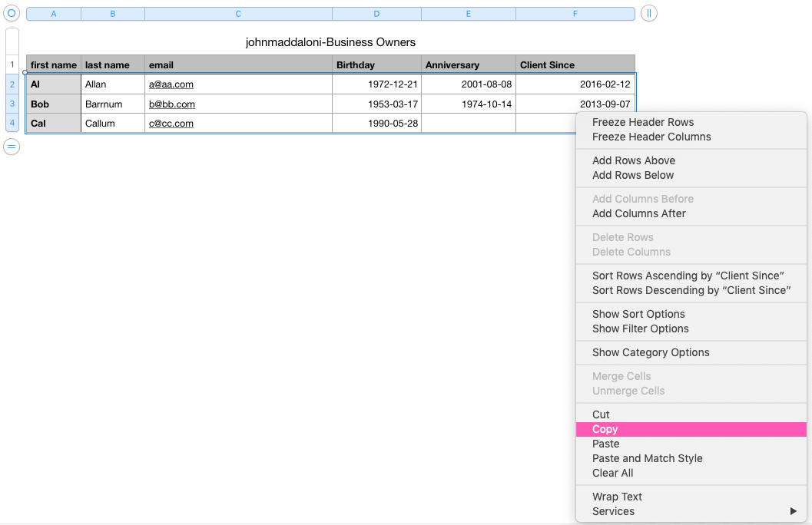Select the cell containing Callum

click(x=113, y=123)
